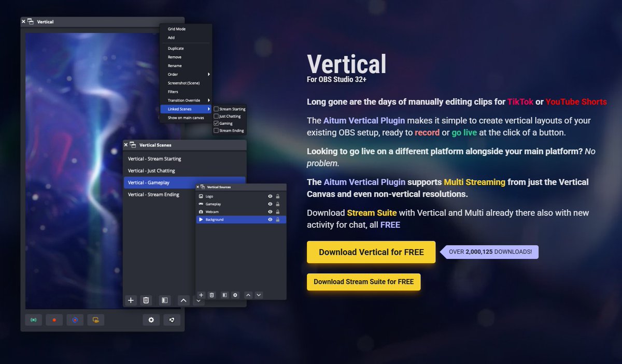
Task: Open source filters icon in Vertical Sources
Action: click(224, 295)
